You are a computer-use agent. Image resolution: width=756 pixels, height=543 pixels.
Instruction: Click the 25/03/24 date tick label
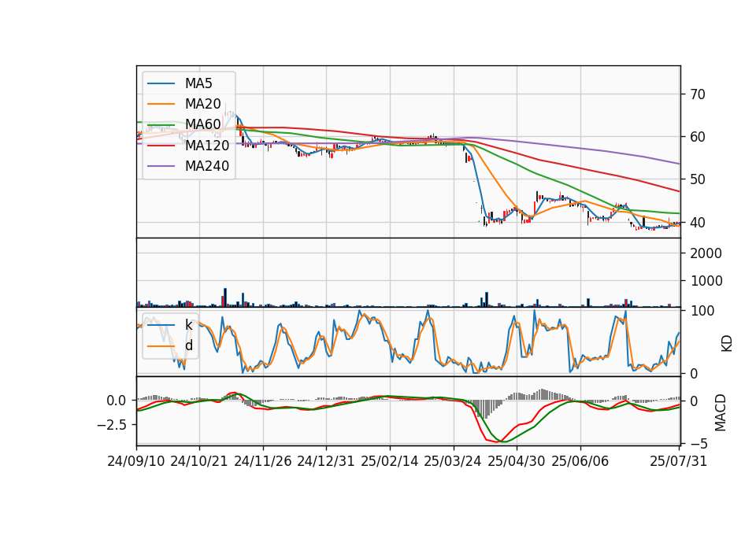[453, 461]
